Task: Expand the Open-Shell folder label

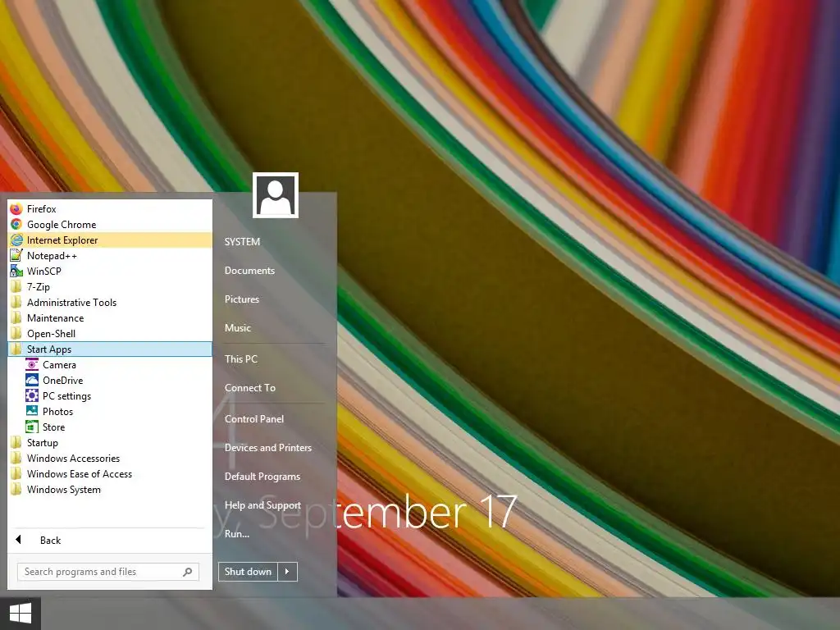Action: [52, 334]
